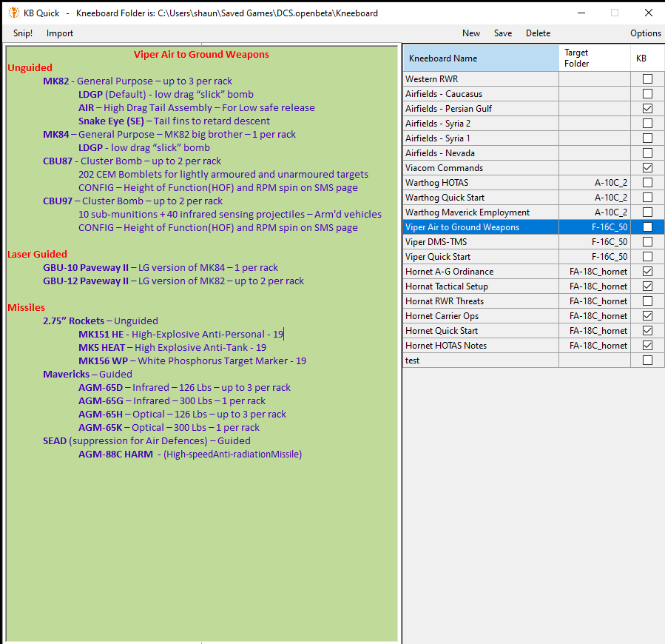Select the Hornet Carrier Ops kneeboard

pos(481,316)
